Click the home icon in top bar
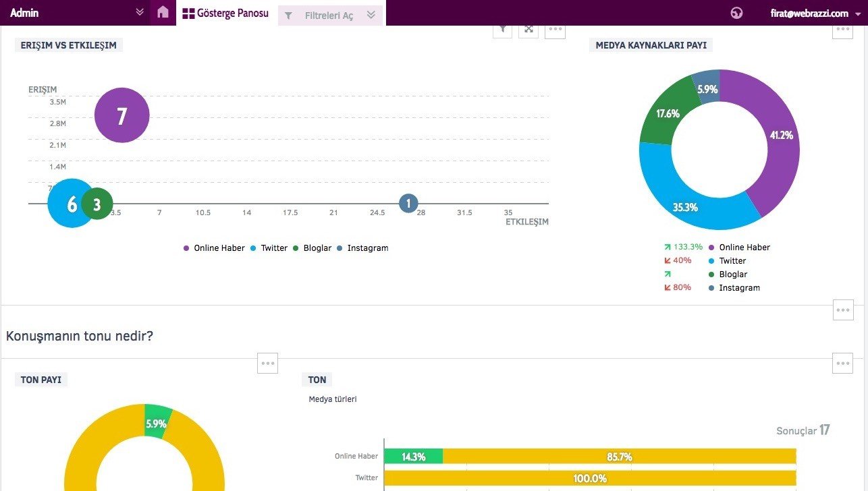The image size is (868, 491). click(163, 13)
